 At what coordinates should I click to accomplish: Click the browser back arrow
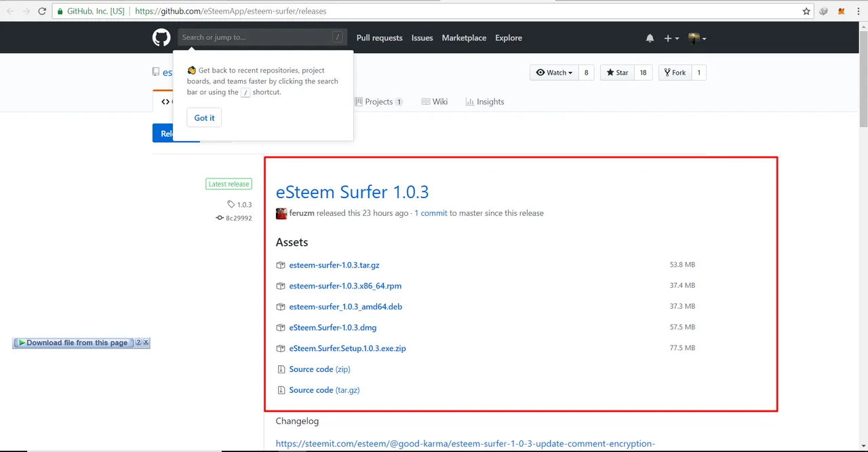point(10,11)
